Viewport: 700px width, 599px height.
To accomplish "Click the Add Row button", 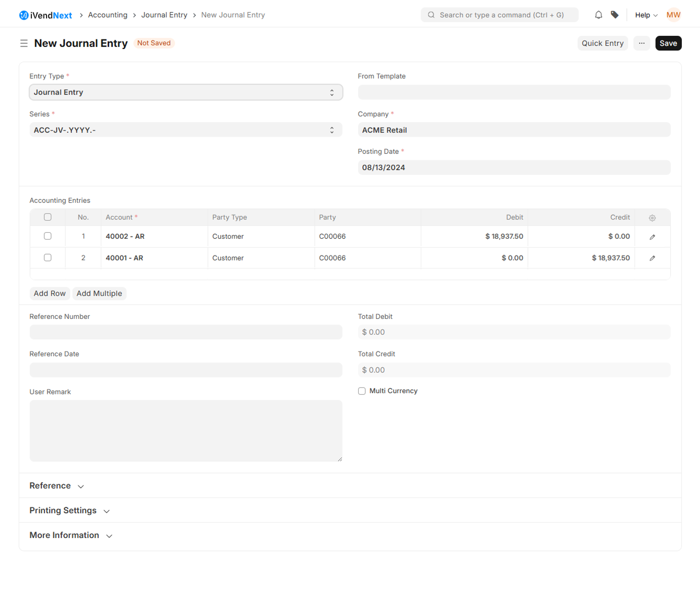I will 50,293.
